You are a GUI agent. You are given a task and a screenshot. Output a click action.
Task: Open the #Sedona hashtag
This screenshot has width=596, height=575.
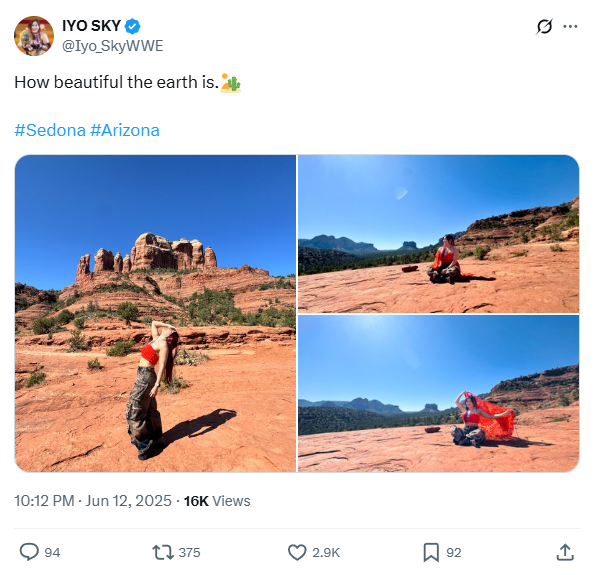pyautogui.click(x=50, y=130)
